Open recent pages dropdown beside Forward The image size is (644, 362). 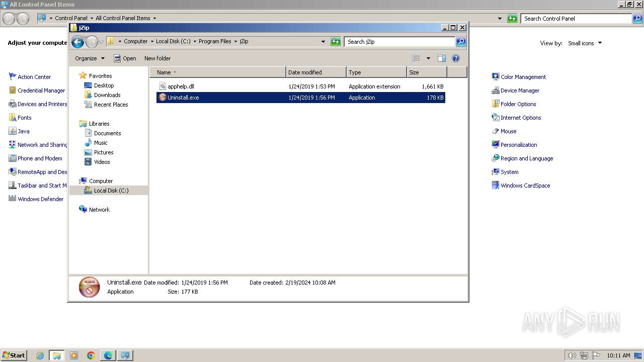point(101,42)
